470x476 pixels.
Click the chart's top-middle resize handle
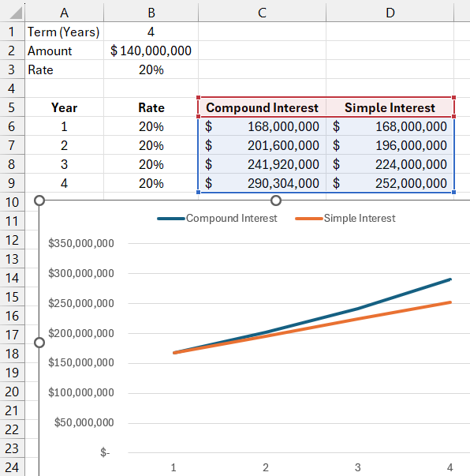pos(276,201)
